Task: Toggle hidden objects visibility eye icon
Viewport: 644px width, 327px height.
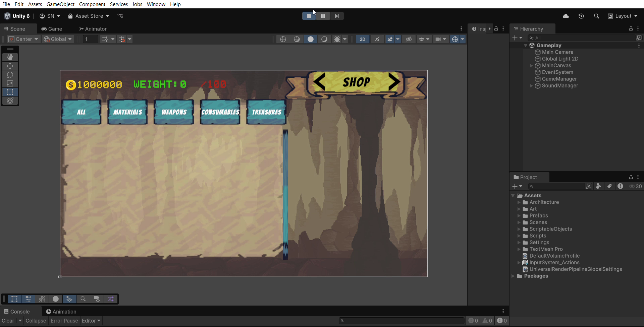Action: tap(409, 39)
